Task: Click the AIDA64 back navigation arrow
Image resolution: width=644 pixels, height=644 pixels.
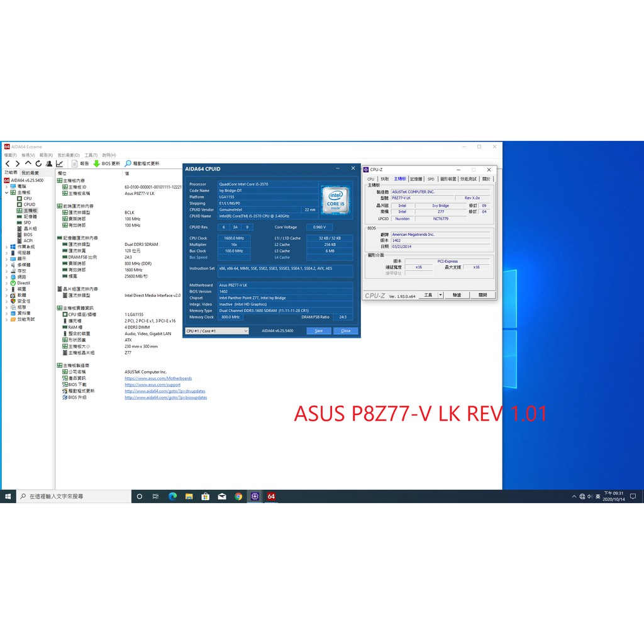Action: pyautogui.click(x=7, y=164)
